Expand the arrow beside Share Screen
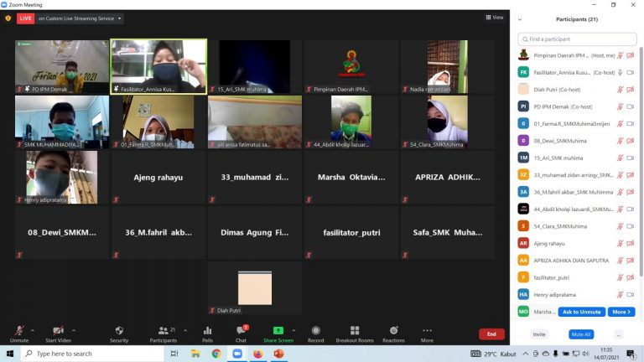Image resolution: width=644 pixels, height=362 pixels. [293, 330]
